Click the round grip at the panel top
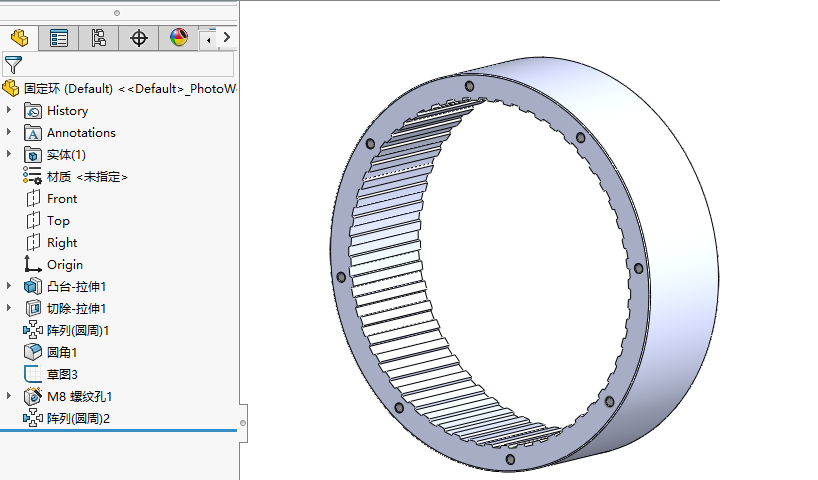 click(117, 13)
